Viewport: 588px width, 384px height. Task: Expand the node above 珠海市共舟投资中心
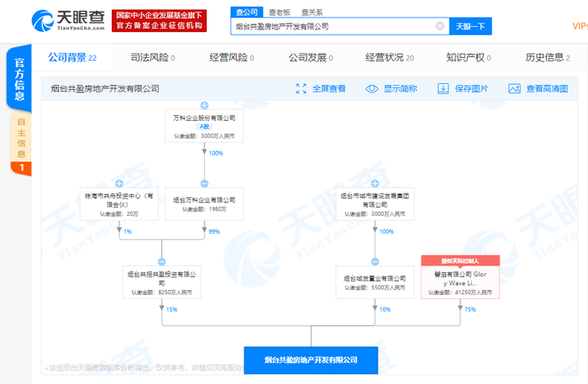pyautogui.click(x=119, y=183)
